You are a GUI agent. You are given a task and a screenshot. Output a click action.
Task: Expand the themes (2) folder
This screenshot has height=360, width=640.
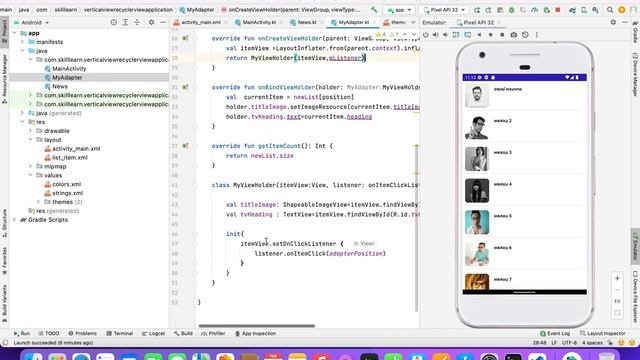[38, 202]
